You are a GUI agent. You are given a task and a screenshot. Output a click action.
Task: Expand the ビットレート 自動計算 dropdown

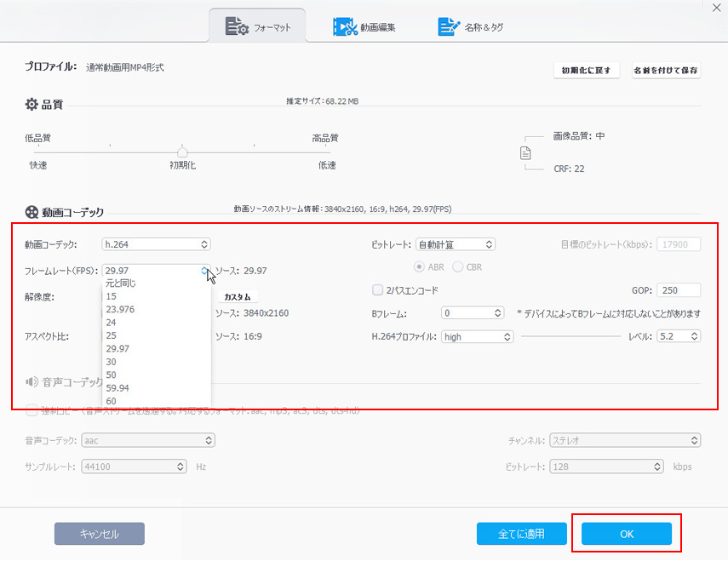tap(455, 244)
